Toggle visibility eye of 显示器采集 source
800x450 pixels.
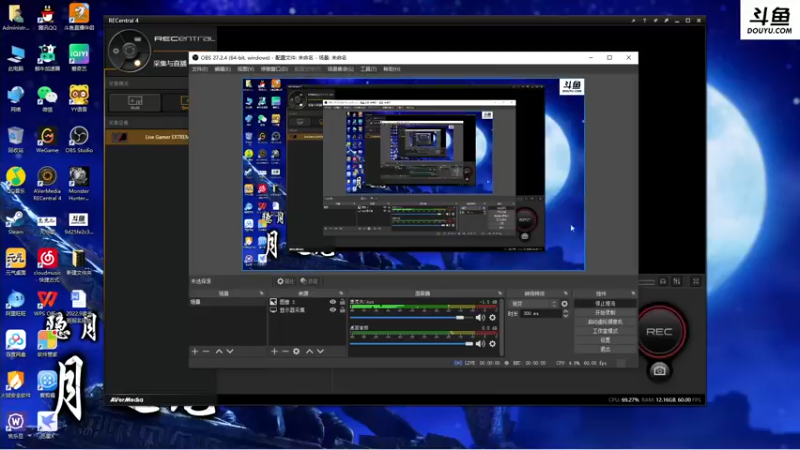coord(333,310)
